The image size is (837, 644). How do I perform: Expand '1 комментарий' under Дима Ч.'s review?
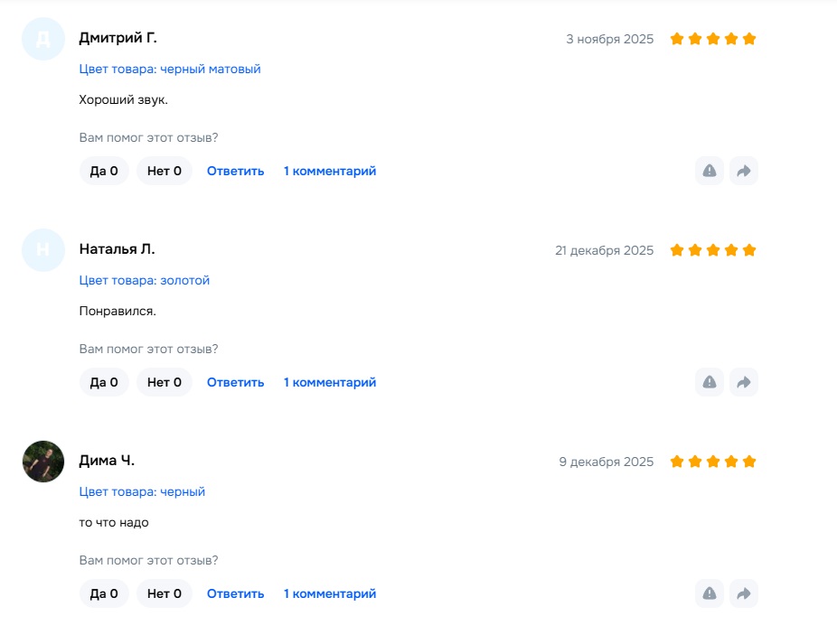pos(330,593)
